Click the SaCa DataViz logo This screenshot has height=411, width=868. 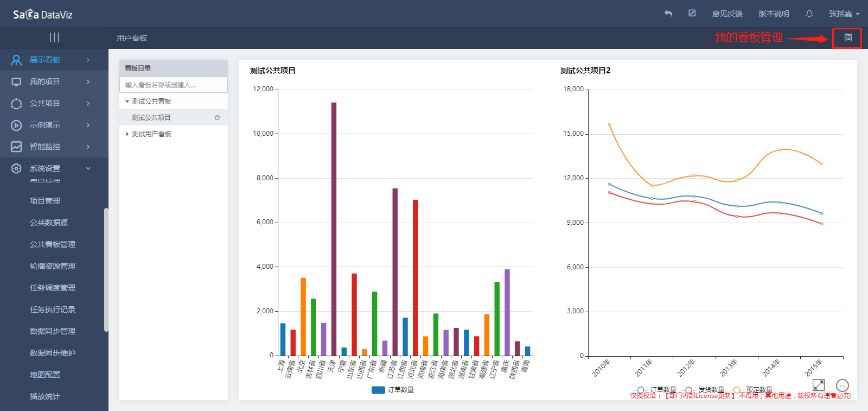(43, 14)
